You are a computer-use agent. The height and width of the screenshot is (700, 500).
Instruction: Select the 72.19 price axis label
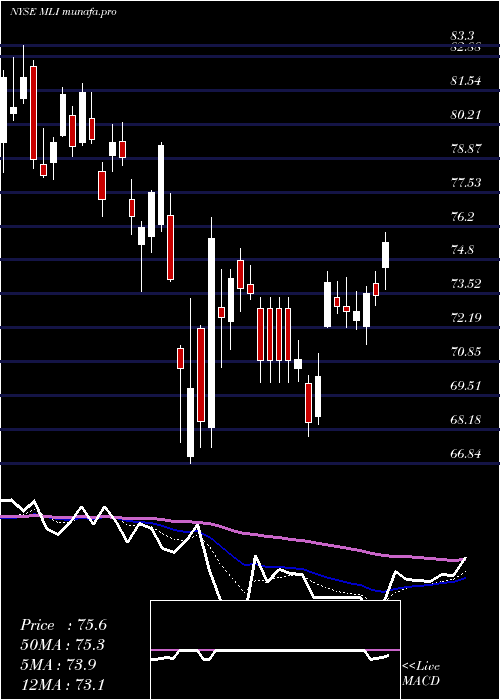coord(466,318)
